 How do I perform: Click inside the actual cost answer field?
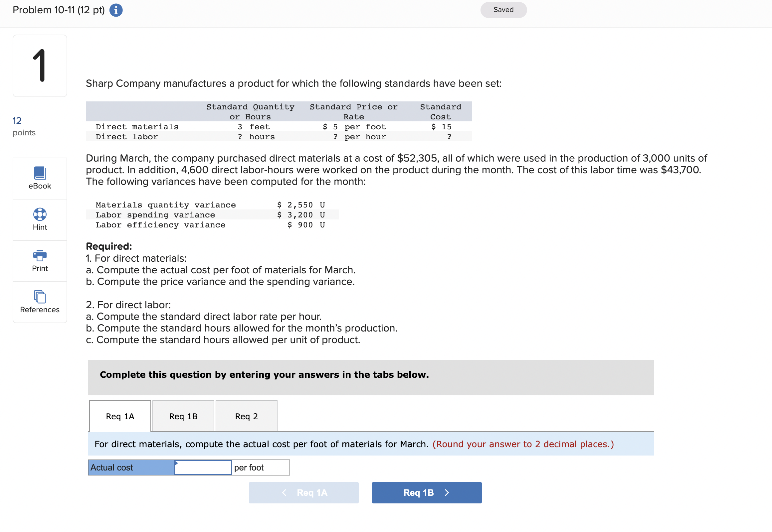tap(202, 467)
